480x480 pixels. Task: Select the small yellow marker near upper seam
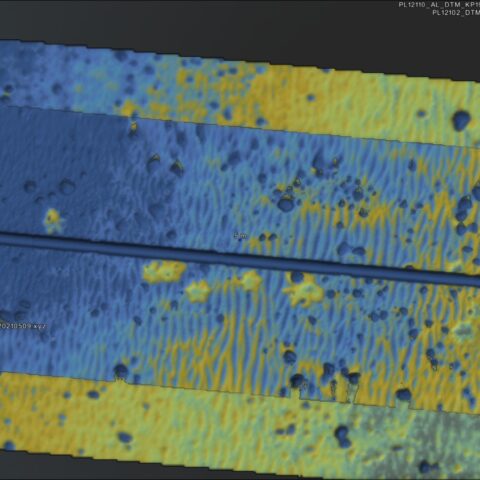click(x=134, y=127)
